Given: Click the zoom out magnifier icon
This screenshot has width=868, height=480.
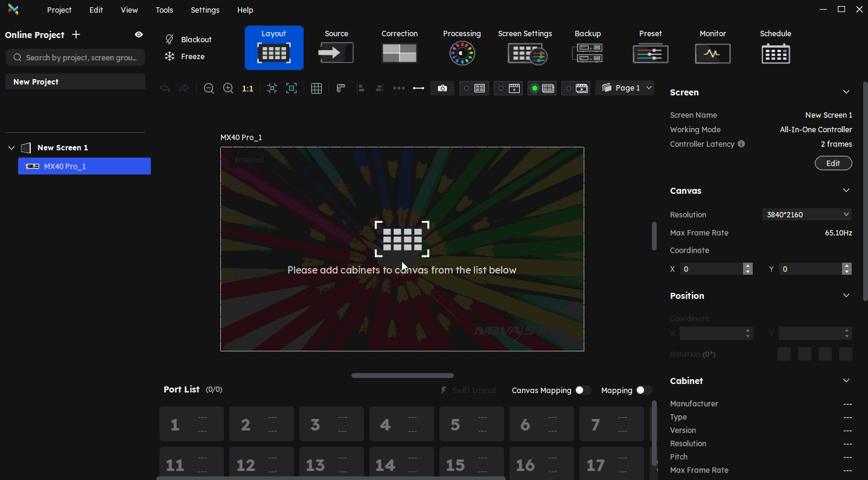Looking at the screenshot, I should point(209,88).
